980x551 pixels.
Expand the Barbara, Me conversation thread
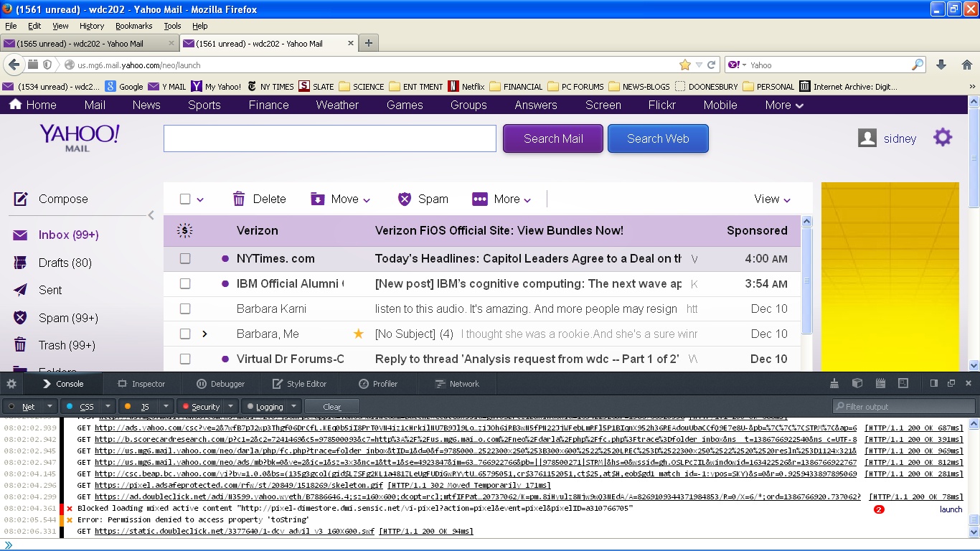(x=204, y=334)
